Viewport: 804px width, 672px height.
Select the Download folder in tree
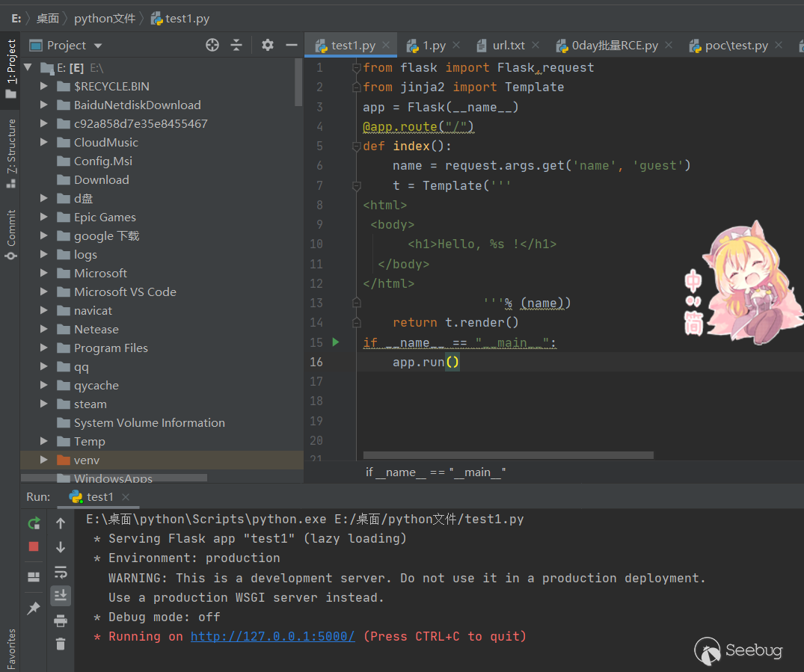coord(101,180)
